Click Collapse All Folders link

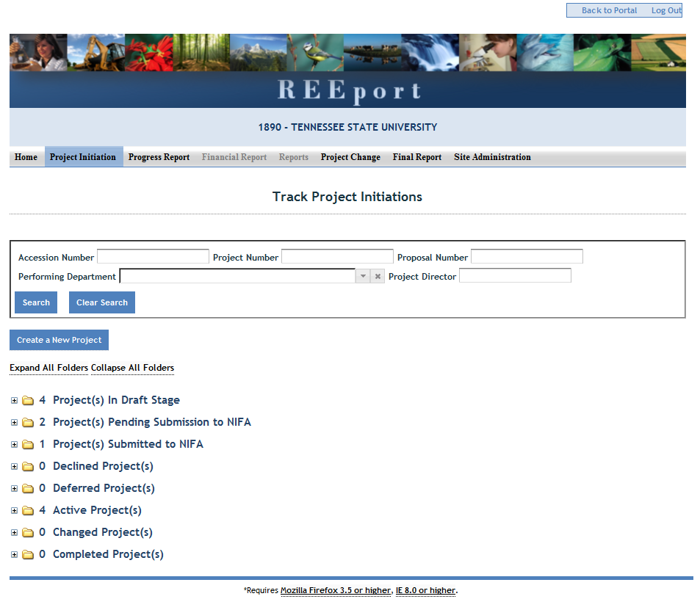pyautogui.click(x=133, y=368)
